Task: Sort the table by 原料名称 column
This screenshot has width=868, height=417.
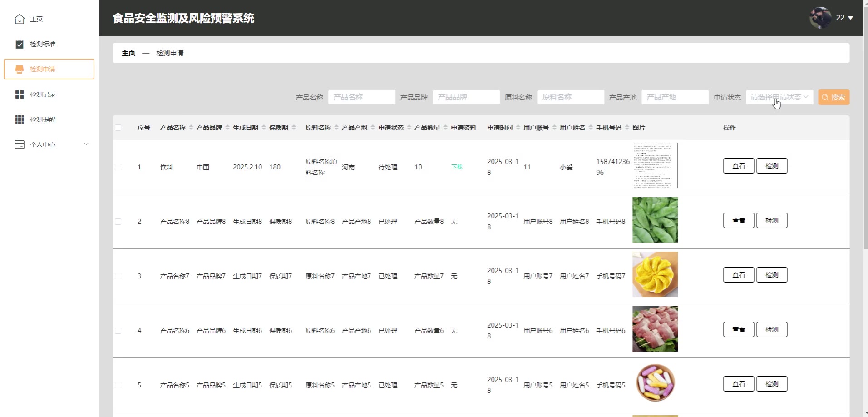Action: coord(336,128)
